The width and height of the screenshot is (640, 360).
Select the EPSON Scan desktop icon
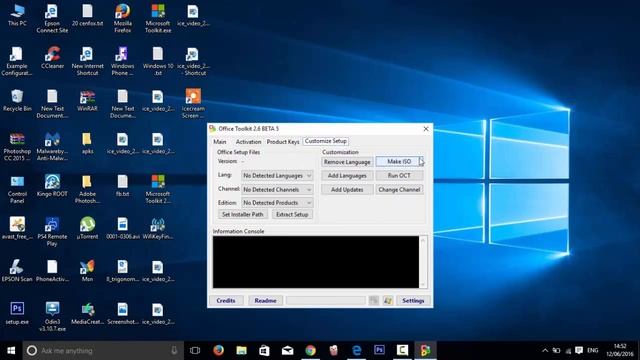click(x=17, y=271)
